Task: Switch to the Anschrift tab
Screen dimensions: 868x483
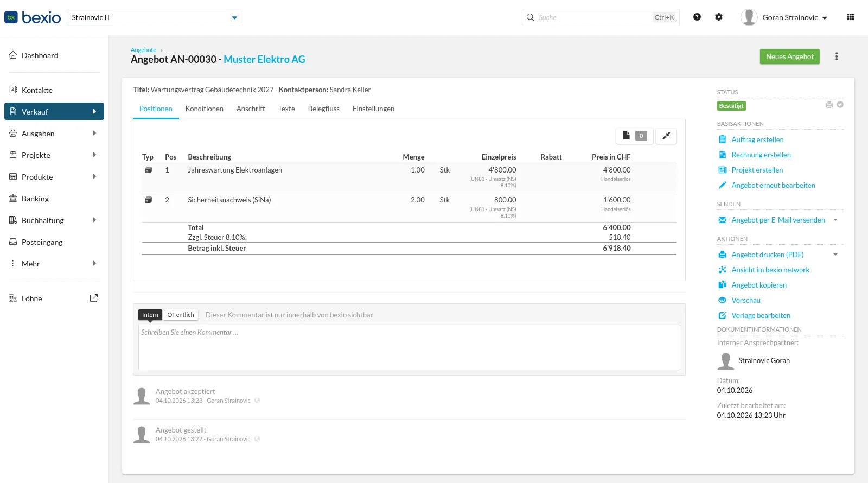Action: tap(251, 109)
